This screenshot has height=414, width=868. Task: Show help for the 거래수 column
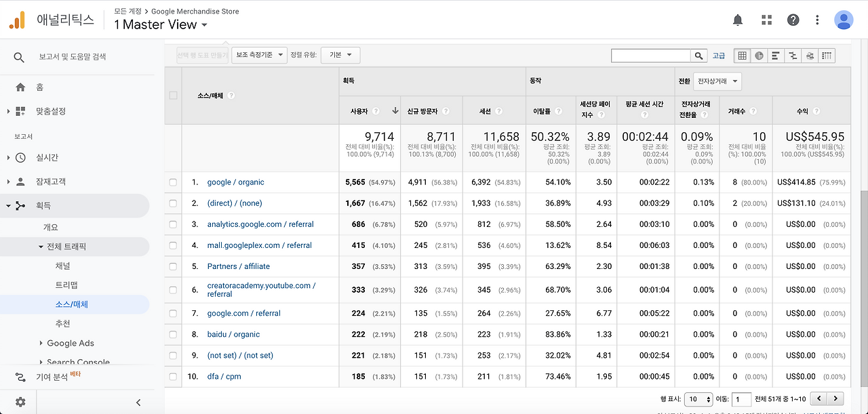(x=753, y=111)
